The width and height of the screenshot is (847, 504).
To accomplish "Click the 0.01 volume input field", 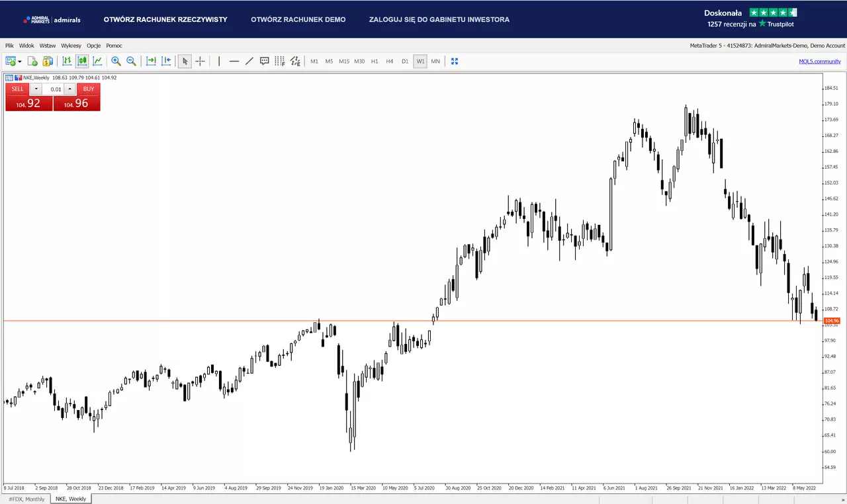I will (54, 89).
